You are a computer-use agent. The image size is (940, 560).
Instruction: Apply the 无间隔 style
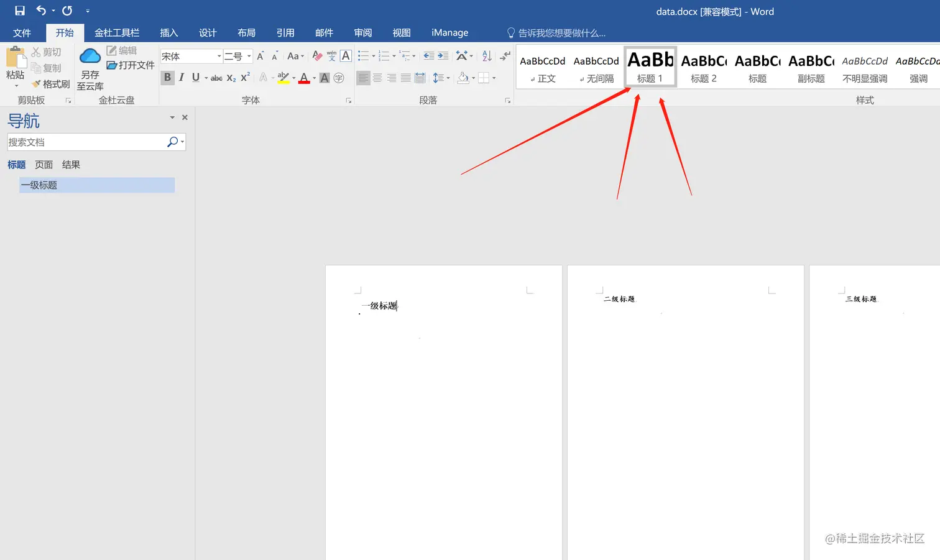[x=596, y=67]
